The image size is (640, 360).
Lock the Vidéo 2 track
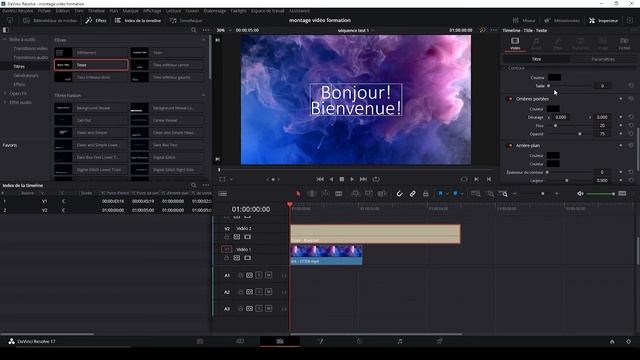(x=227, y=237)
